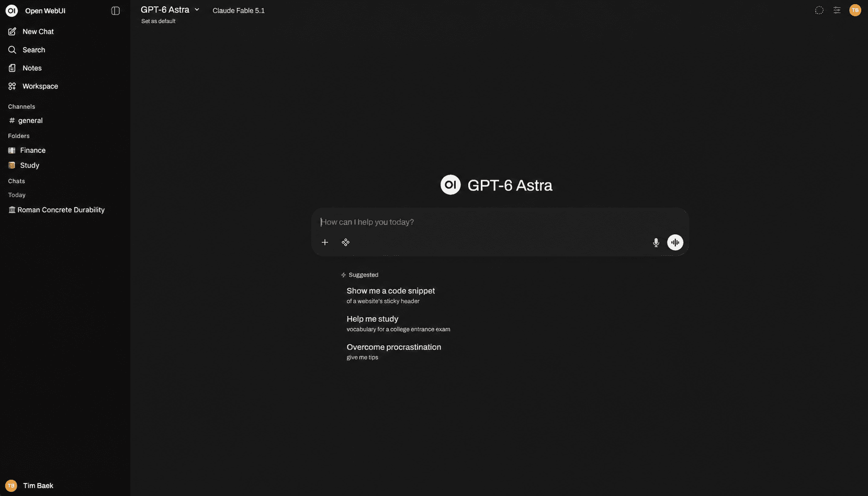Image resolution: width=868 pixels, height=496 pixels.
Task: Choose the Overcome procrastination suggestion
Action: point(394,352)
